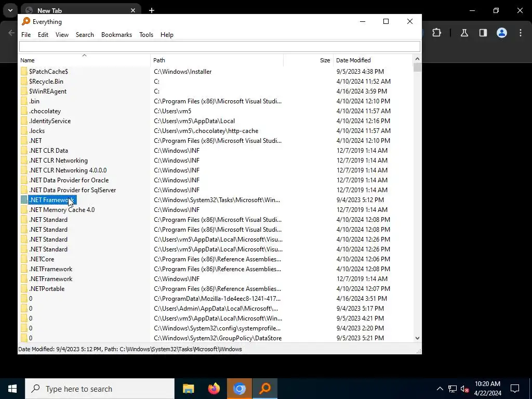Click path C:\Users\vm5\AppData\Local
Viewport: 532px width, 399px height.
[194, 121]
